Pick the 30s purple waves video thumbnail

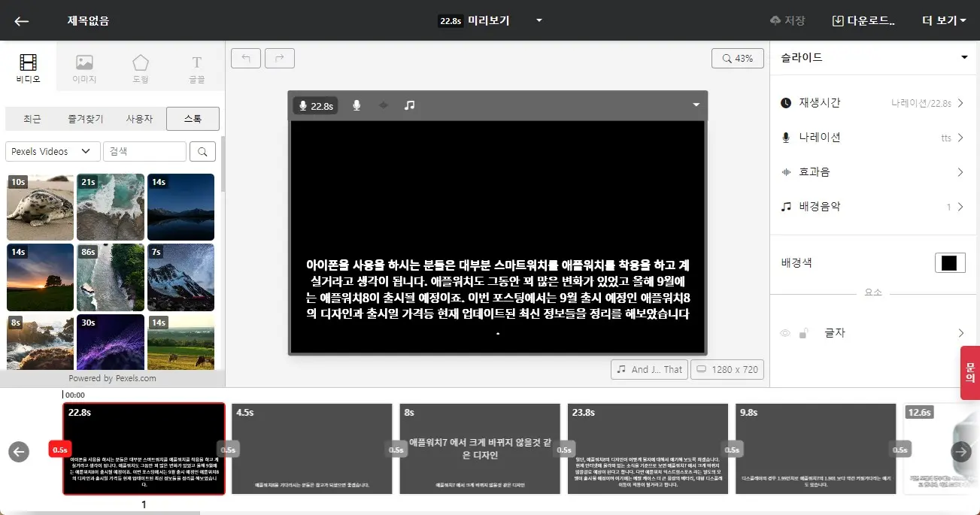(111, 342)
